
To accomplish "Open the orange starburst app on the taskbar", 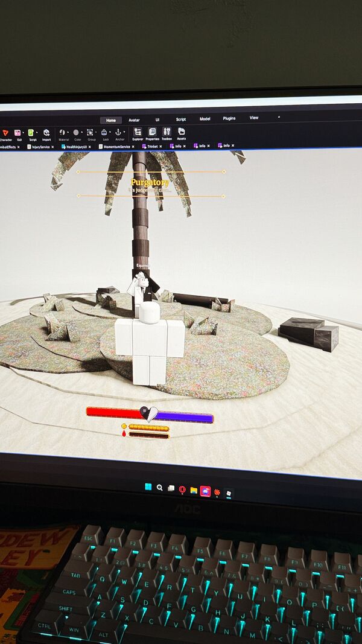I will 217,492.
